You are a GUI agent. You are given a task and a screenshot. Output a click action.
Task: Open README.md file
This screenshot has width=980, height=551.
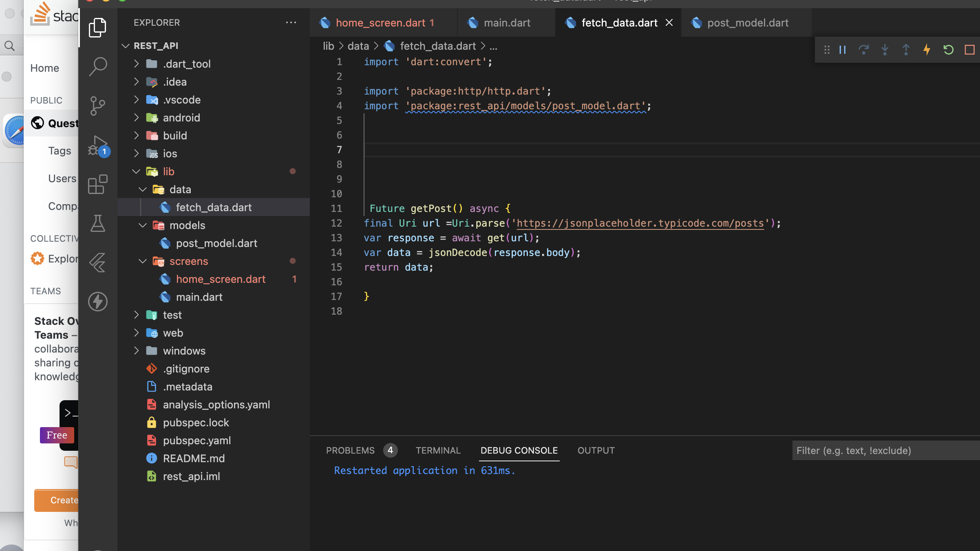pyautogui.click(x=214, y=458)
